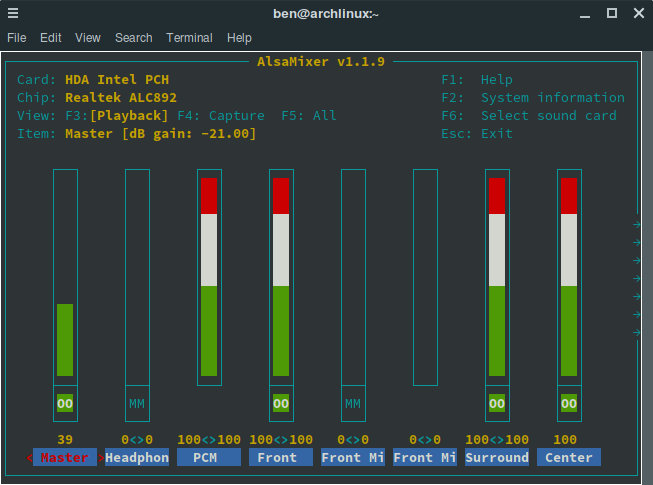Click the Master volume value 39
This screenshot has width=653, height=485.
click(x=65, y=440)
